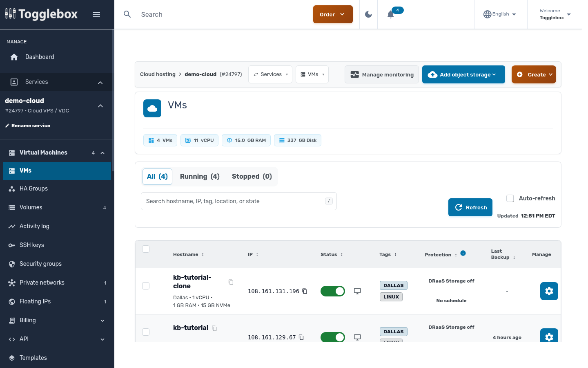Sort the table by Status column
The width and height of the screenshot is (588, 368).
(x=332, y=254)
